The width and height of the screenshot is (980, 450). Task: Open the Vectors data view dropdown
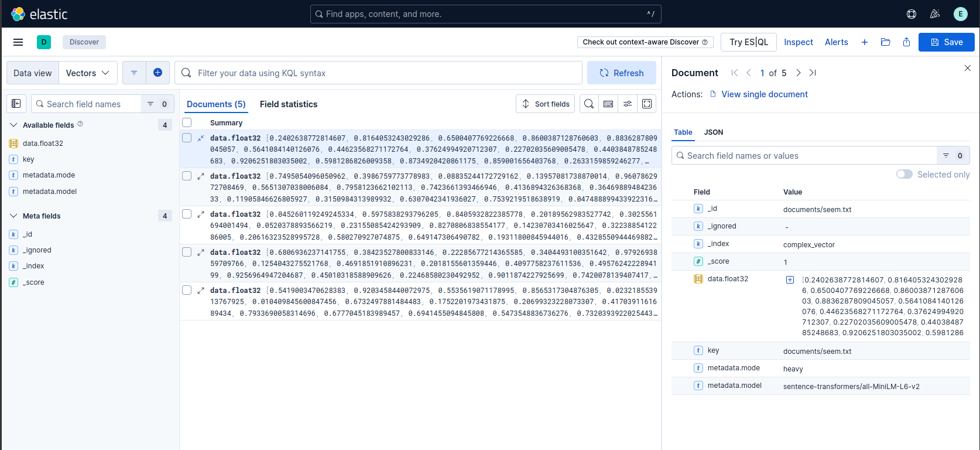coord(88,73)
